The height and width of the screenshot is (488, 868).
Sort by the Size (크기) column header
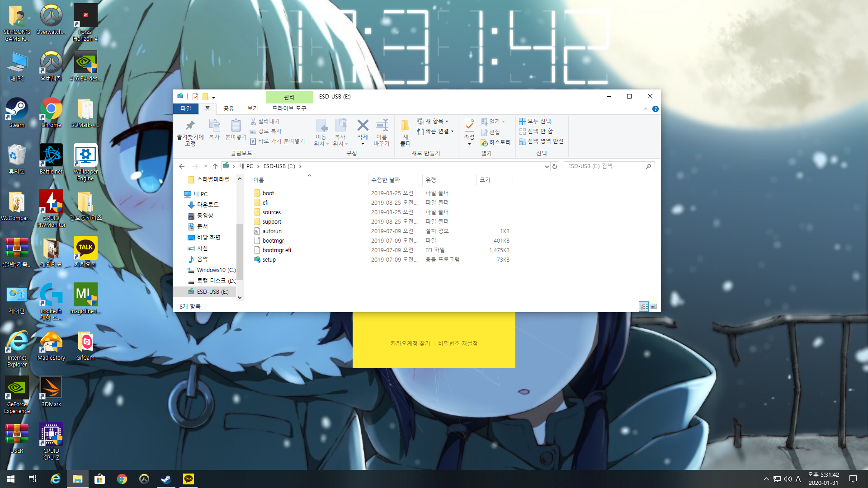495,180
